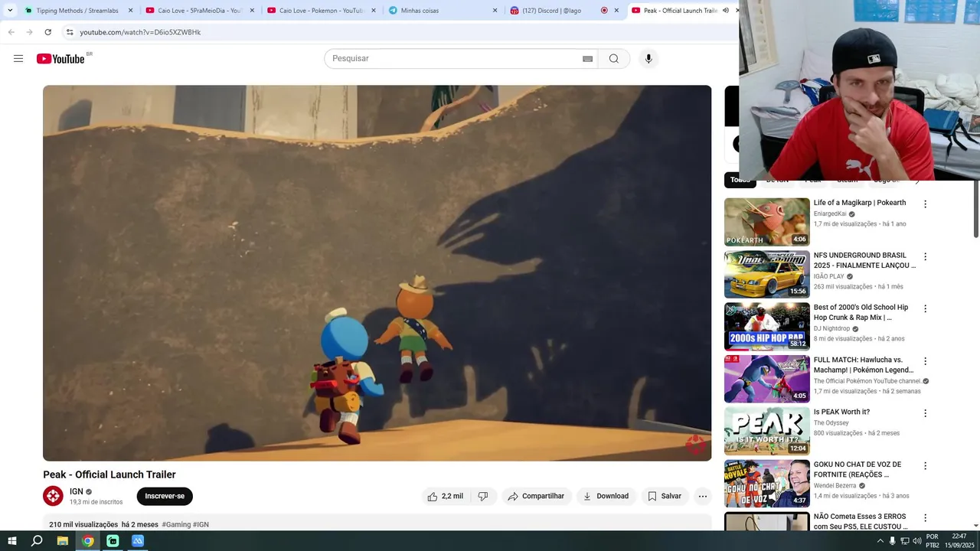Click the #IGN hashtag
This screenshot has width=980, height=551.
201,525
